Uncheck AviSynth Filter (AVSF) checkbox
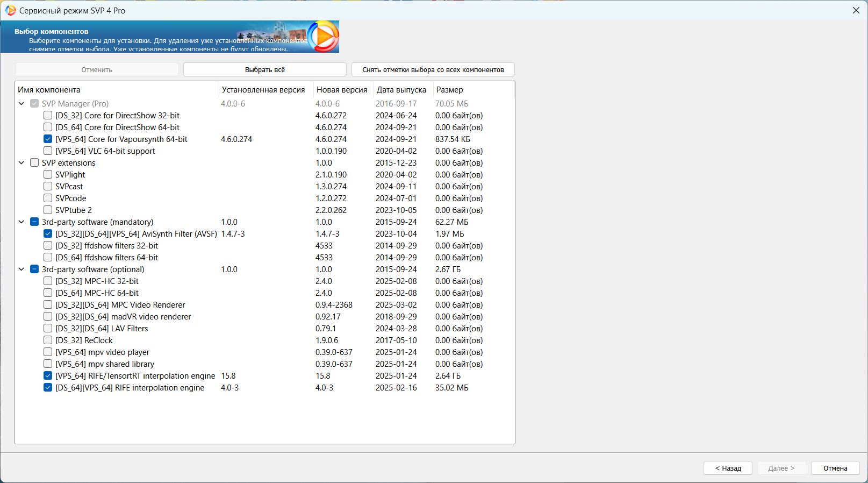Image resolution: width=868 pixels, height=483 pixels. point(48,233)
